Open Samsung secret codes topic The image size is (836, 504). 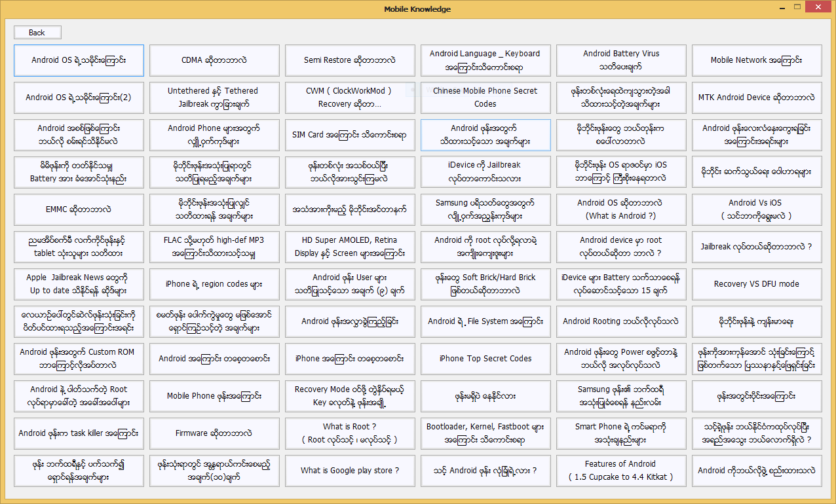pyautogui.click(x=485, y=209)
